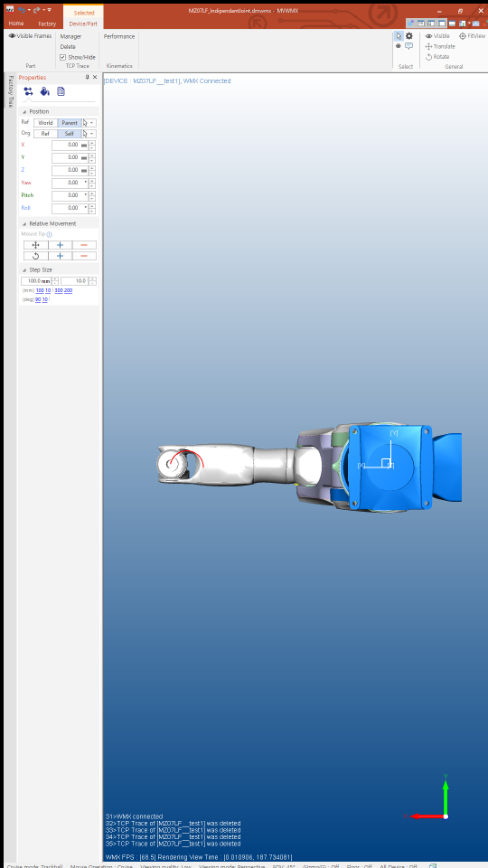
Task: Click the Mouse Tip info icon
Action: 49,235
